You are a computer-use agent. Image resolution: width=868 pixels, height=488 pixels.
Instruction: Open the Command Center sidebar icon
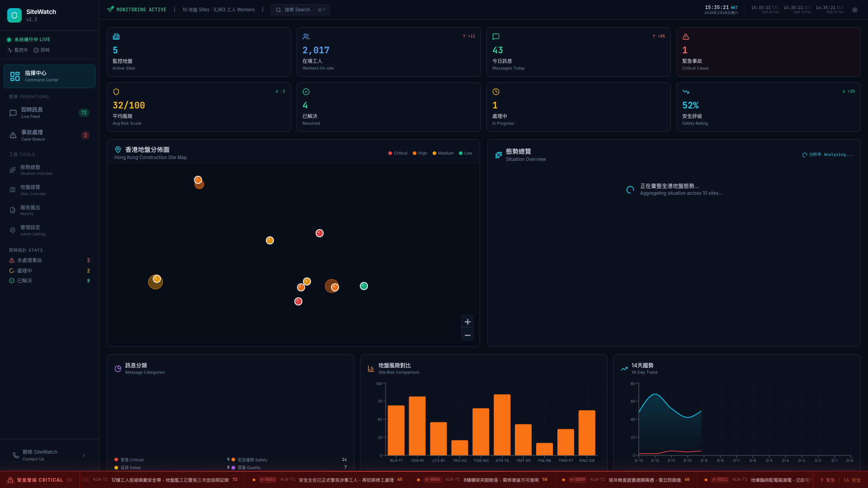[14, 76]
